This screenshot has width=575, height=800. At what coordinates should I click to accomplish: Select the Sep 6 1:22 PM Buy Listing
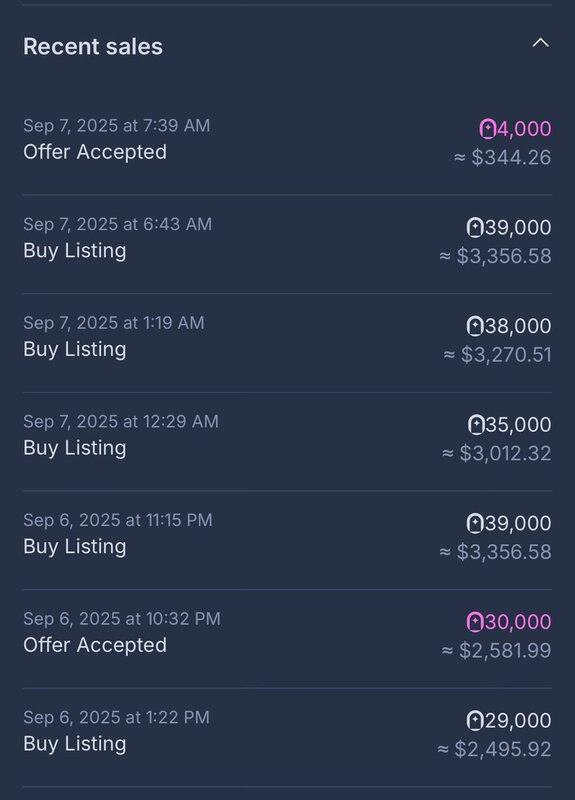coord(287,734)
